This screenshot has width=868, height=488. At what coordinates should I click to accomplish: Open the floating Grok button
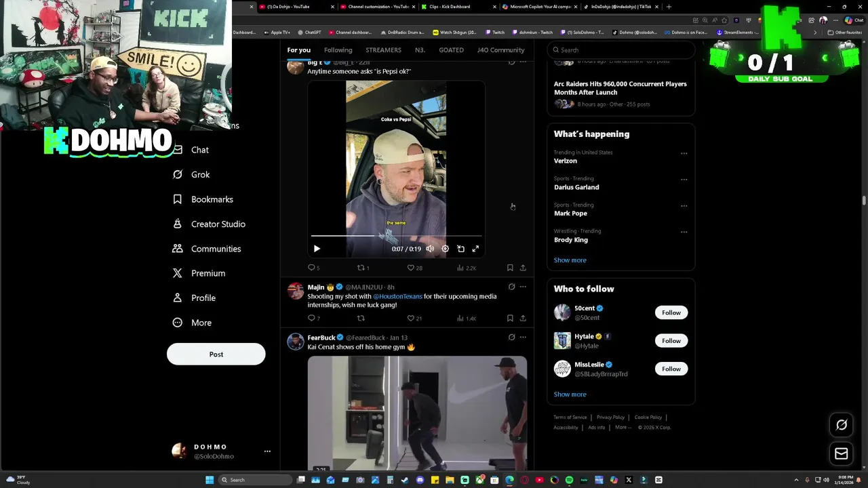[x=842, y=425]
